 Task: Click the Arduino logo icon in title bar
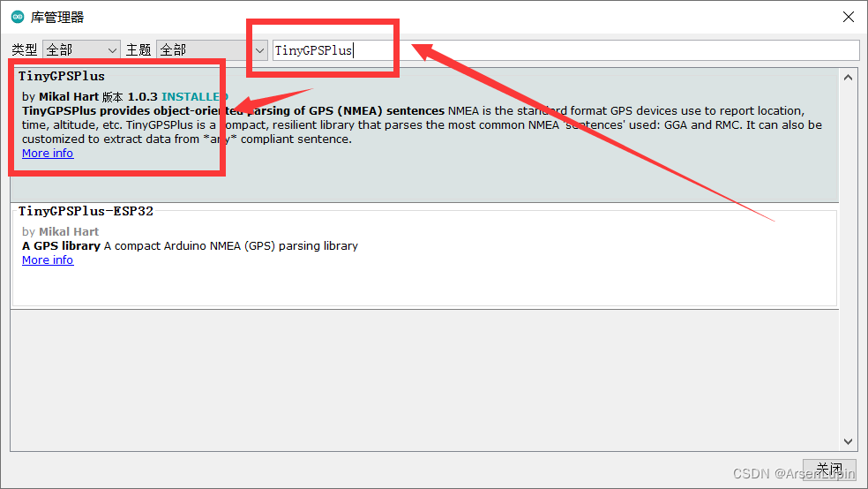click(x=18, y=17)
